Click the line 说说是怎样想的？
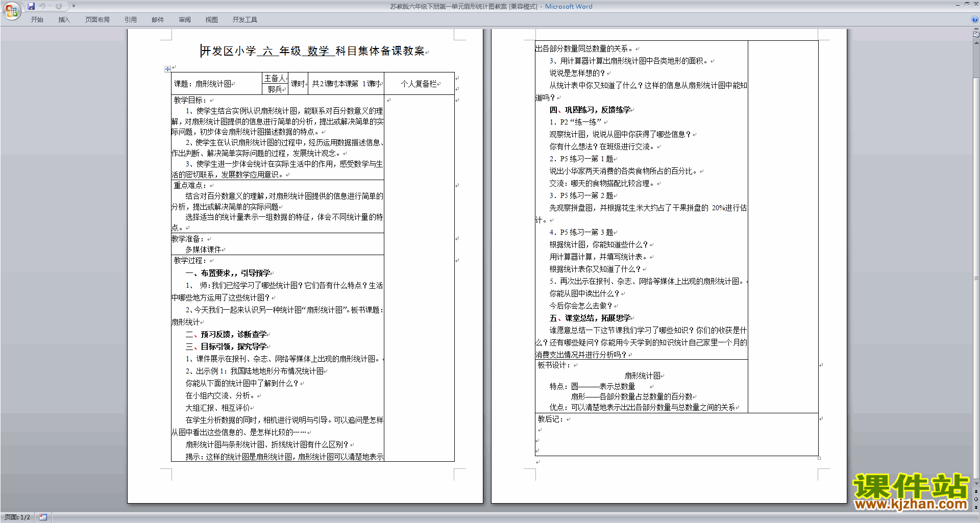The width and height of the screenshot is (980, 523). pos(577,73)
